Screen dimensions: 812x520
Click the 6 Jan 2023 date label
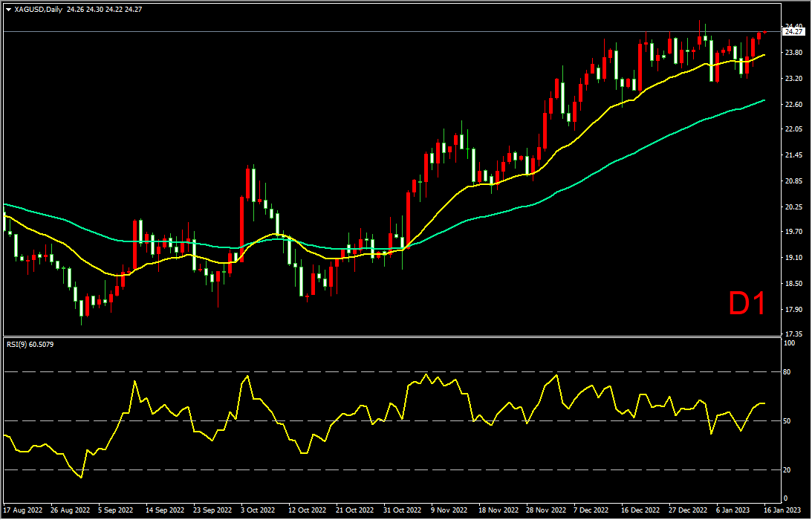click(x=733, y=510)
